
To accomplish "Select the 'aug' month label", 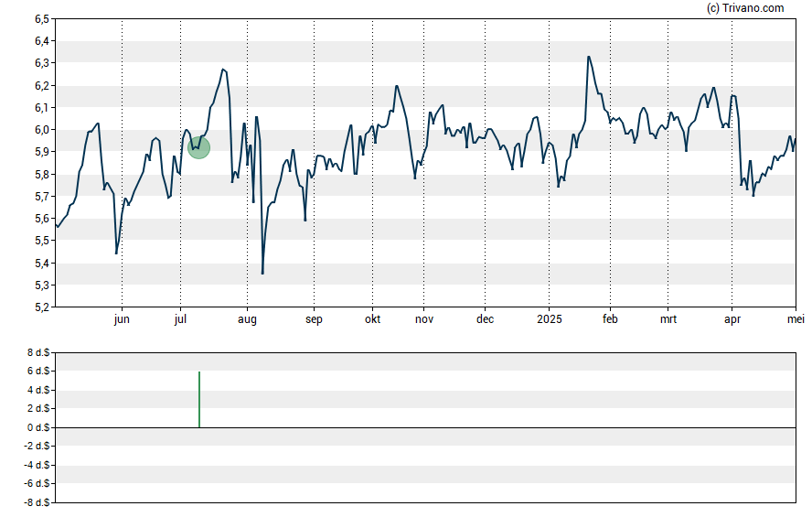I will coord(247,319).
